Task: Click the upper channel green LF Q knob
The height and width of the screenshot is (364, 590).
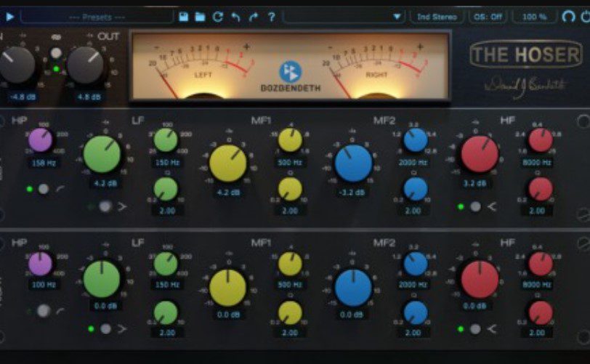Action: (166, 189)
